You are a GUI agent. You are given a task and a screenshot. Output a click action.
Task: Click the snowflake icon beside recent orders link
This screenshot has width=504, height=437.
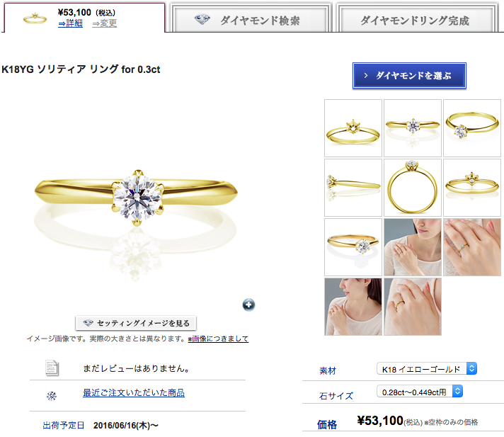point(52,396)
